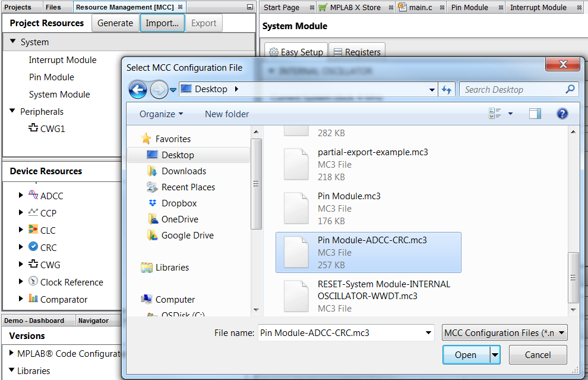This screenshot has height=380, width=588.
Task: Select the OneDrive location
Action: (x=179, y=219)
